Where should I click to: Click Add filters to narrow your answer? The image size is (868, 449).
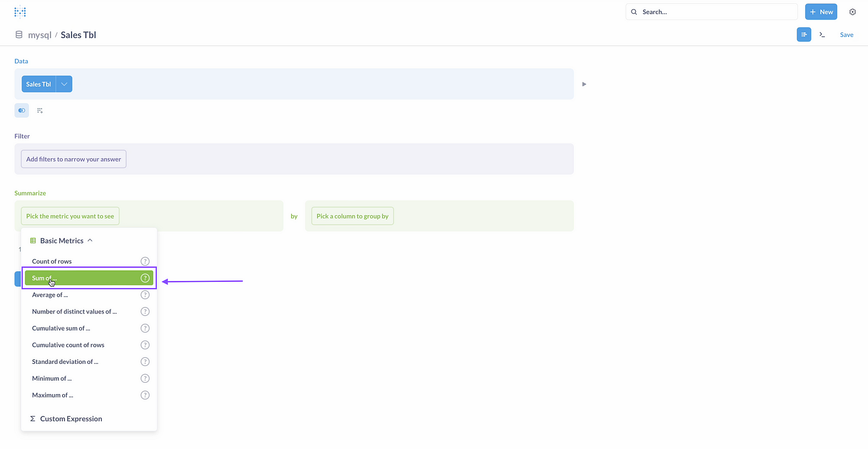[x=74, y=159]
